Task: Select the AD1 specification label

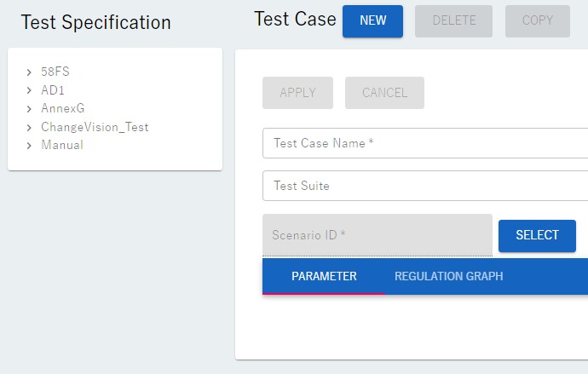Action: click(x=53, y=90)
